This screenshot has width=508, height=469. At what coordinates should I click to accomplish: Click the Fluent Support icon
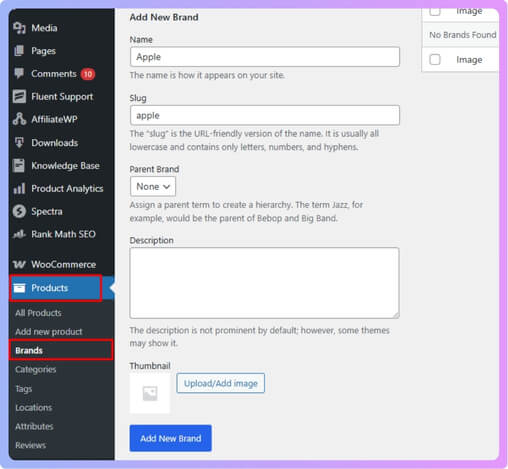[x=19, y=96]
